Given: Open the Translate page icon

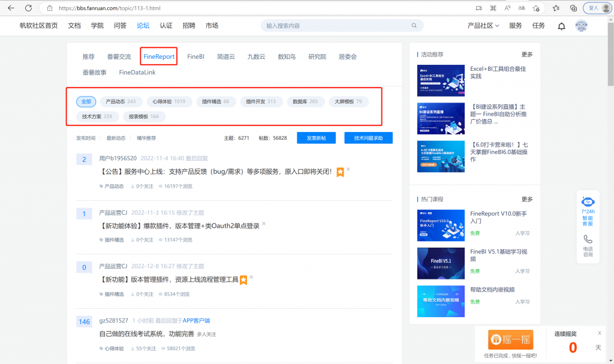Looking at the screenshot, I should click(x=522, y=8).
